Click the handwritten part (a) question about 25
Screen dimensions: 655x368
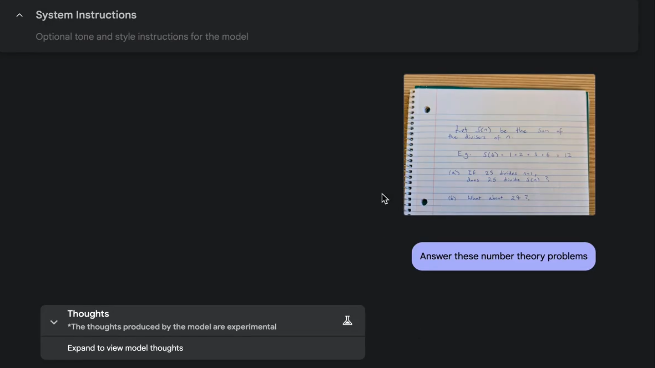pyautogui.click(x=499, y=176)
